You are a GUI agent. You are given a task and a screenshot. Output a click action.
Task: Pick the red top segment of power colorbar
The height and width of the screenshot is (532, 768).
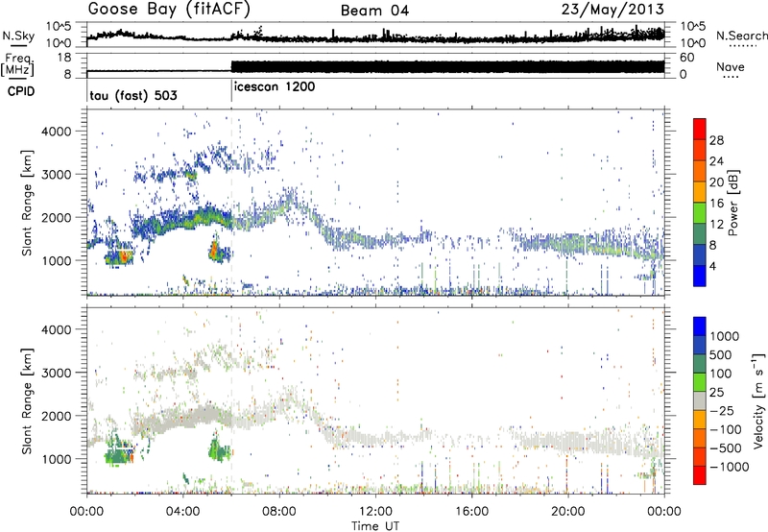coord(700,129)
